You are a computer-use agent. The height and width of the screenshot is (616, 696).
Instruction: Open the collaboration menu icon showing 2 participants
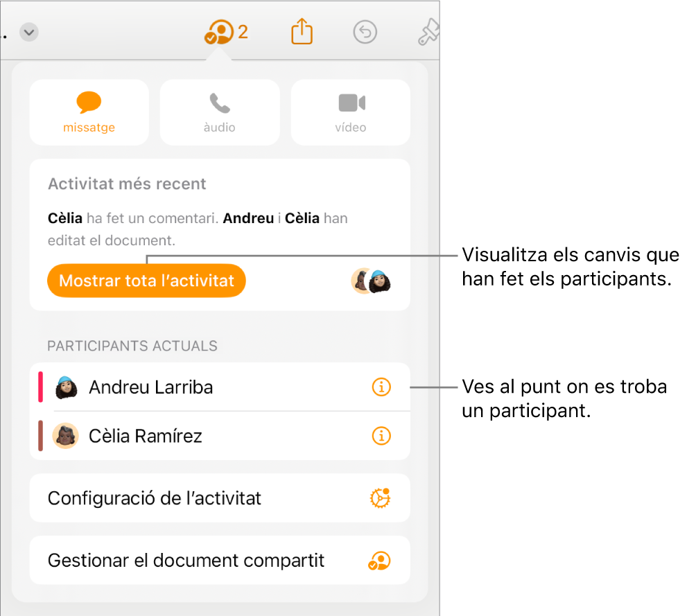tap(225, 33)
